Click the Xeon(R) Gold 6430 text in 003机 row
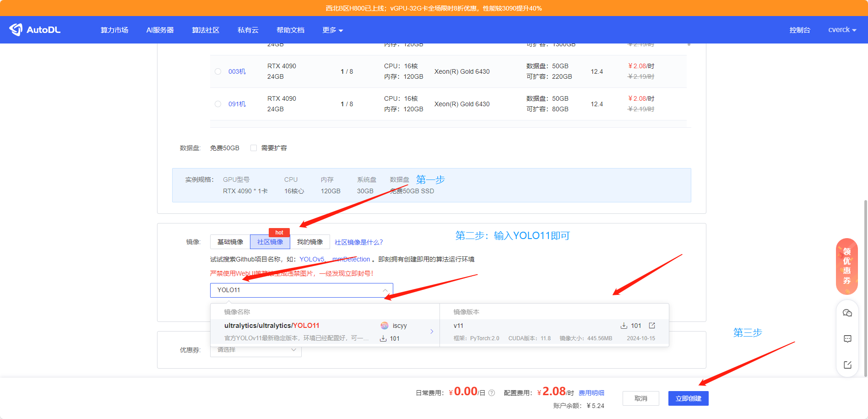 click(x=462, y=71)
